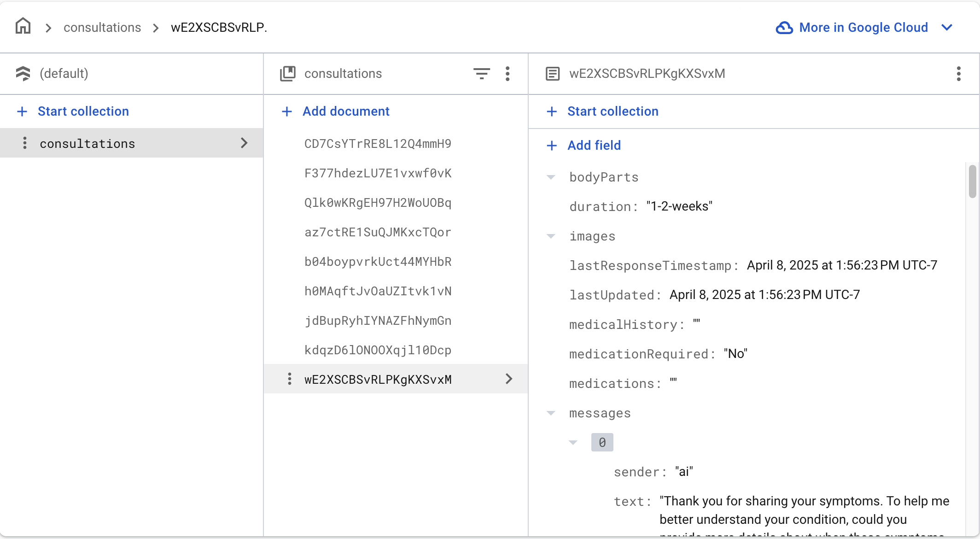Click the (default) database layers icon
The image size is (980, 539).
23,74
